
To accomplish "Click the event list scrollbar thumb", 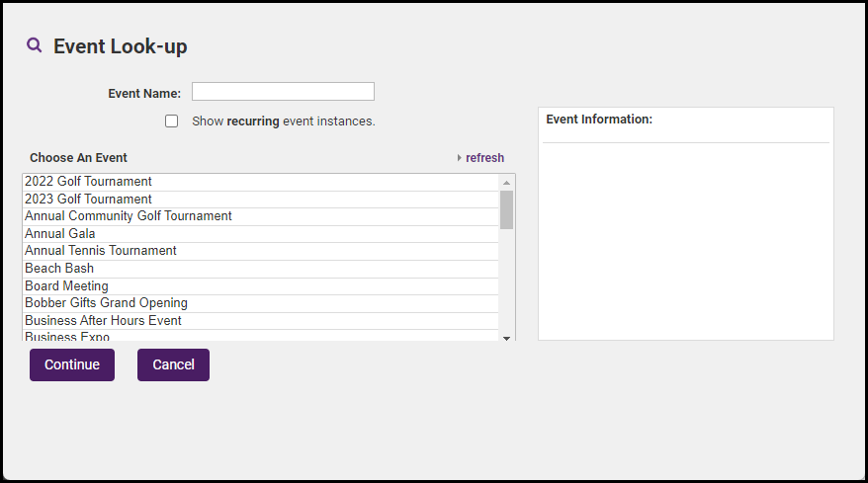I will coord(506,209).
